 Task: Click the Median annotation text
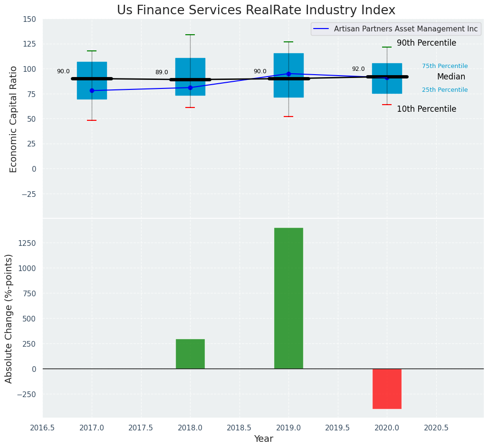pyautogui.click(x=451, y=77)
